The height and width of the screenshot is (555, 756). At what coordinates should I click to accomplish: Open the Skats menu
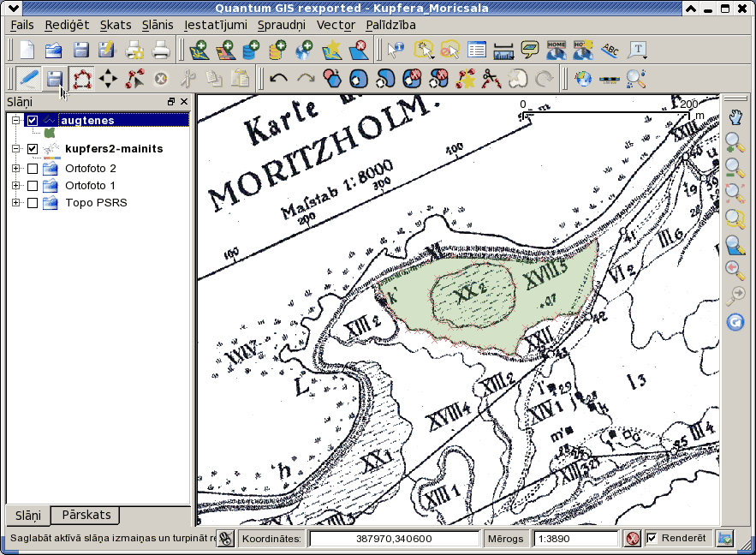coord(116,25)
